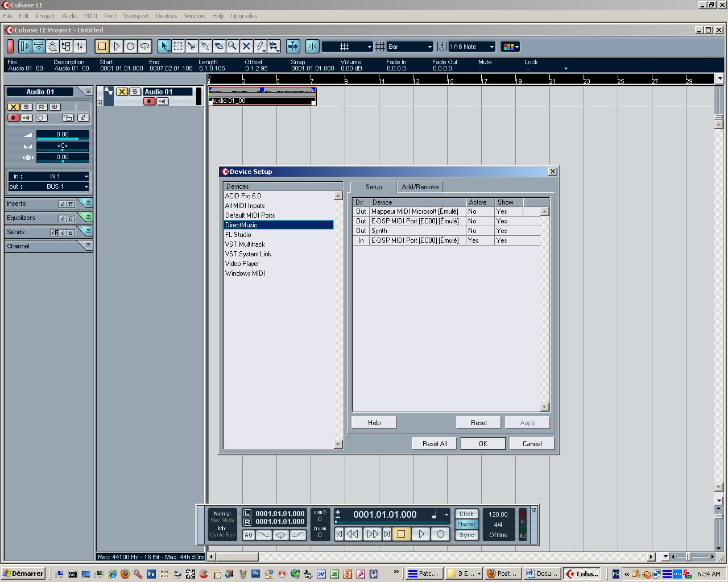Click the Reset All button

(435, 444)
